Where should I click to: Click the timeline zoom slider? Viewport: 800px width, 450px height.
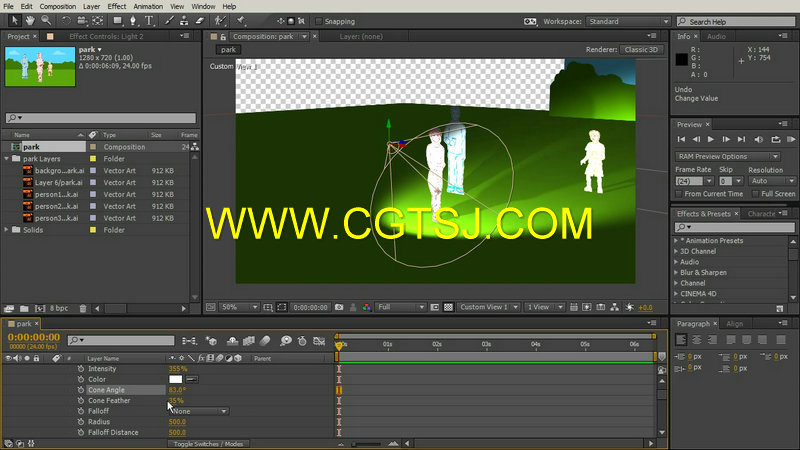pyautogui.click(x=367, y=444)
